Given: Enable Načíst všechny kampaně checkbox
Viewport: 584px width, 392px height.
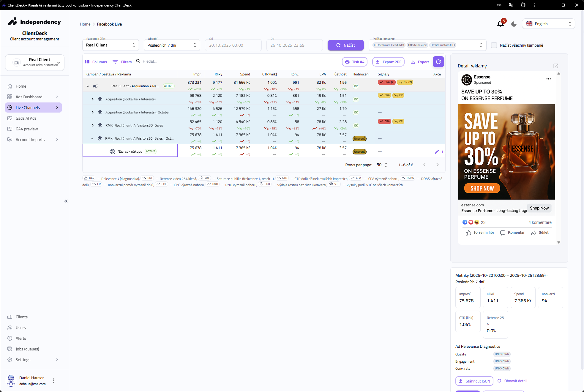Looking at the screenshot, I should [494, 45].
